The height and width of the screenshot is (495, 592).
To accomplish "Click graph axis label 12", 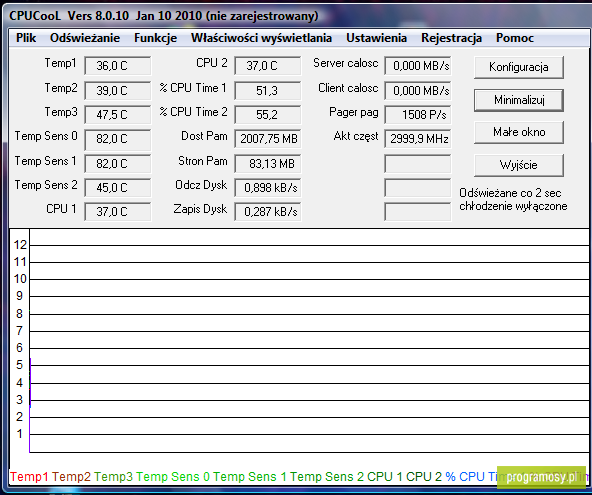I will pos(20,245).
